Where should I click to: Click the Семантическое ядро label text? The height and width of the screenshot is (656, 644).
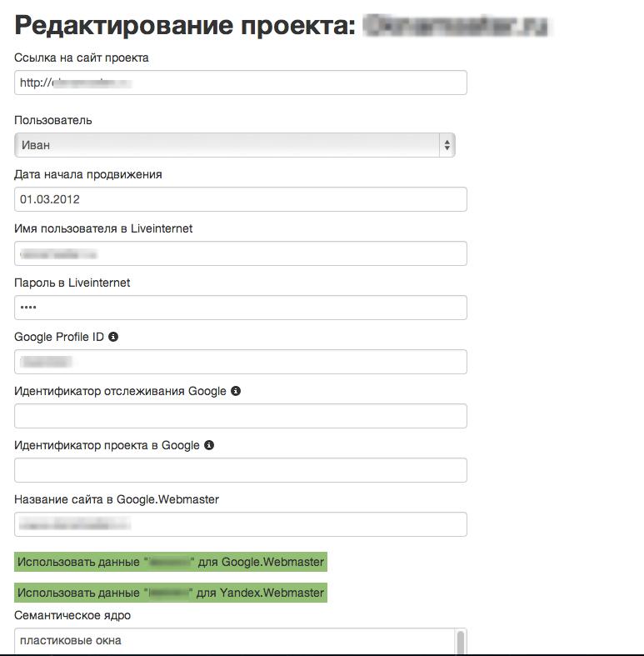pyautogui.click(x=72, y=615)
